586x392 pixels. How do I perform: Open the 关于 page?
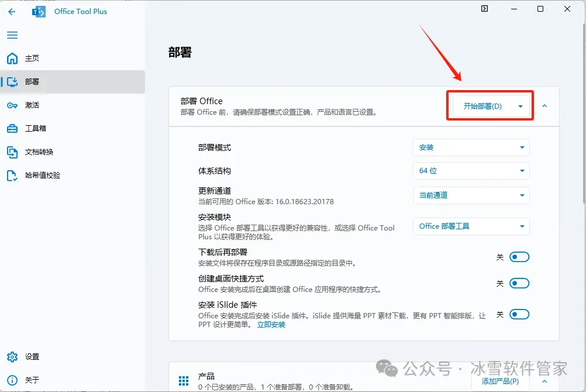tap(73, 380)
